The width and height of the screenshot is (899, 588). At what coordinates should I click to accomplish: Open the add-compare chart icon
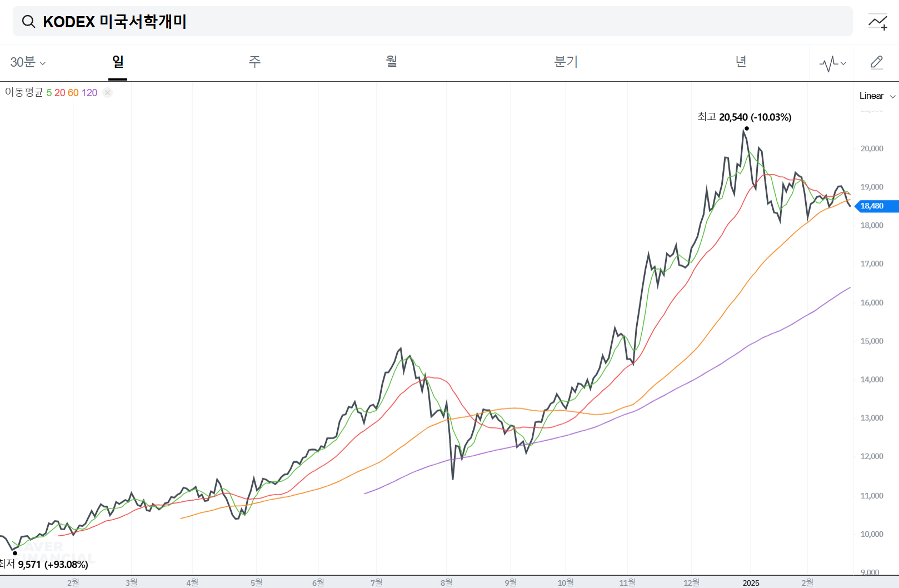(878, 22)
